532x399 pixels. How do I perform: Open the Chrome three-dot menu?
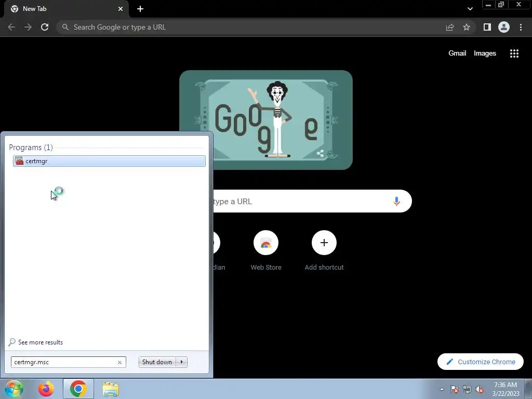(521, 27)
